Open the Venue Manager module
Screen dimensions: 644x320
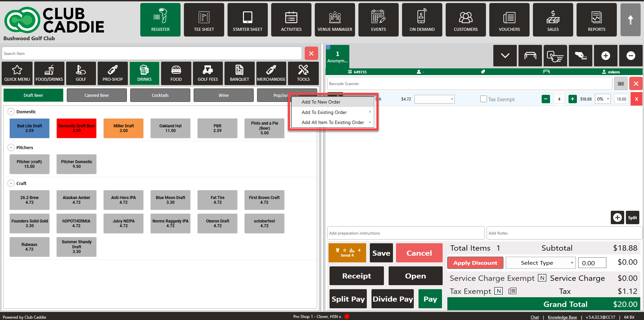coord(335,20)
